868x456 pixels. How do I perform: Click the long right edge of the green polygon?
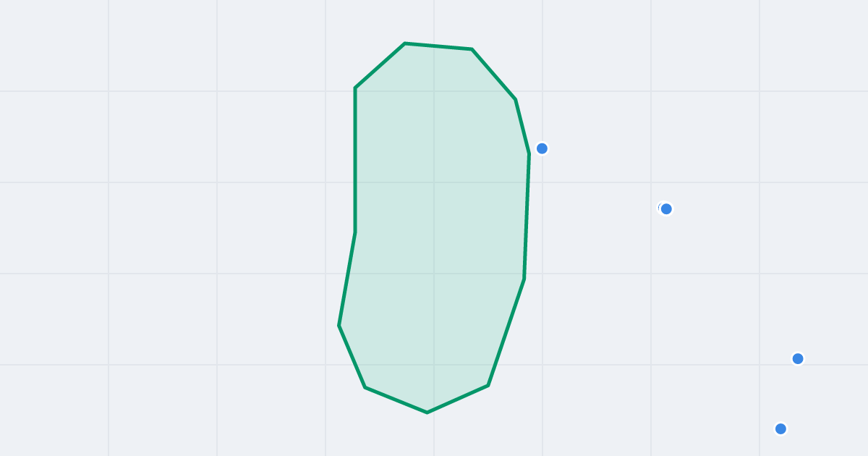click(x=527, y=216)
